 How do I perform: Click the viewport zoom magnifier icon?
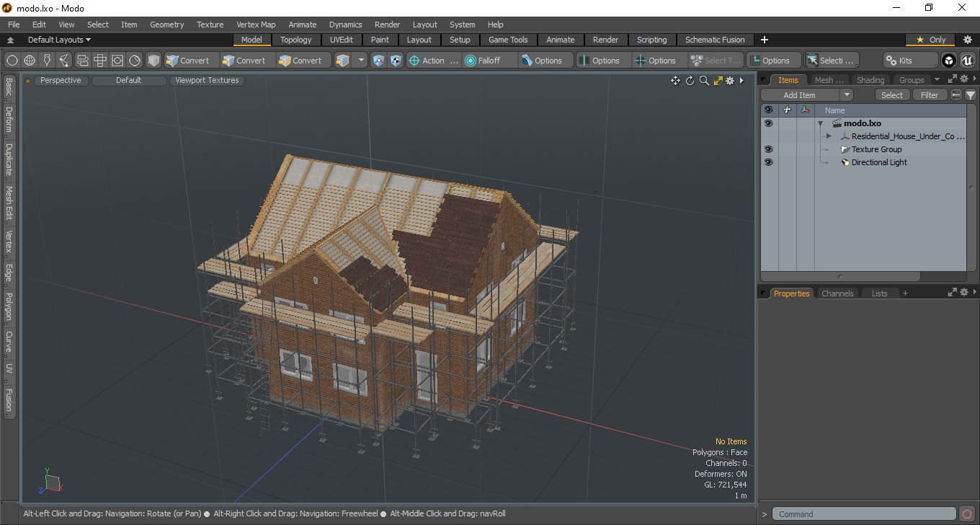pos(704,81)
